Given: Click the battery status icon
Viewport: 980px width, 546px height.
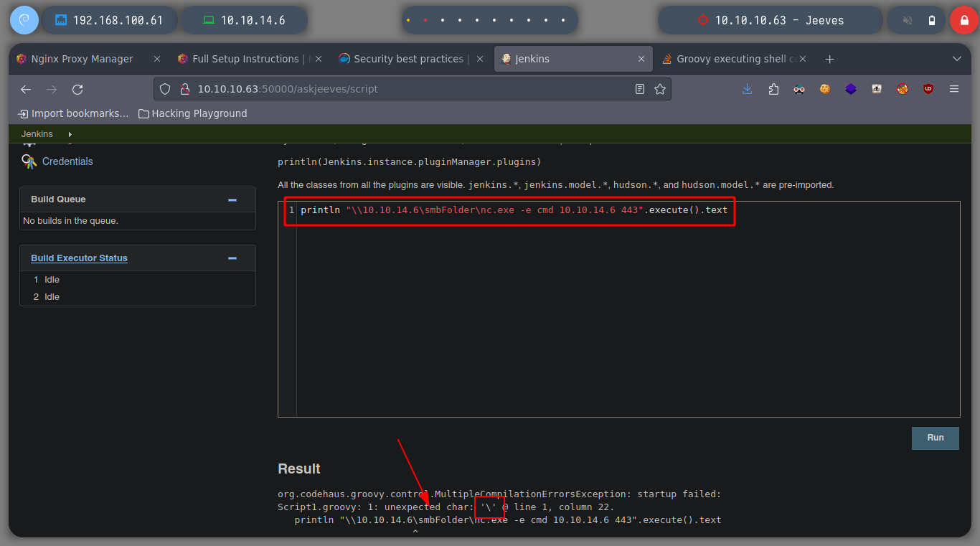Looking at the screenshot, I should [x=931, y=20].
